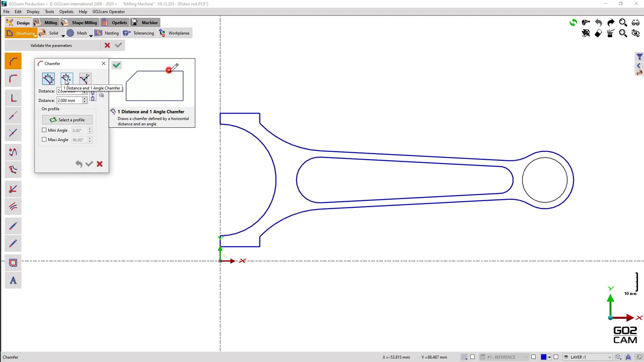The height and width of the screenshot is (362, 644).
Task: Enable the Maxi Angle checkbox
Action: [44, 139]
